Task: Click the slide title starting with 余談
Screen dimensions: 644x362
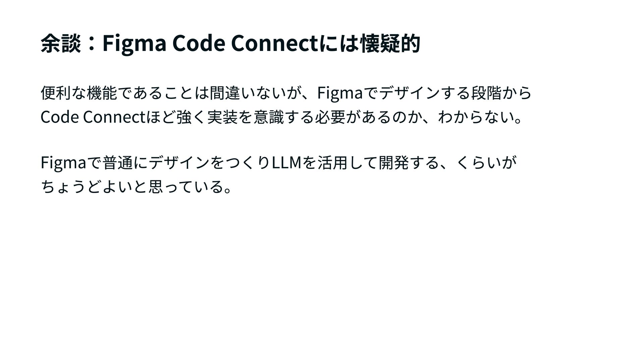Action: 230,44
